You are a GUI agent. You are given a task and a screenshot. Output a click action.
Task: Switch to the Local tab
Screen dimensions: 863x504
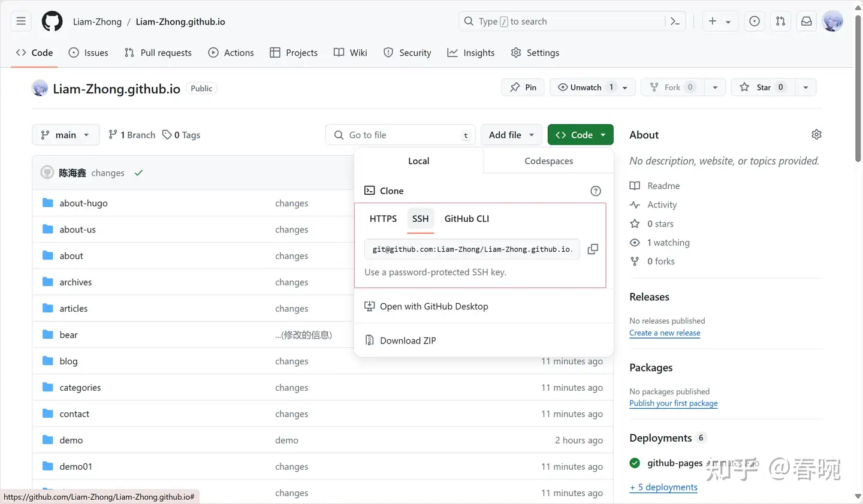pos(419,161)
